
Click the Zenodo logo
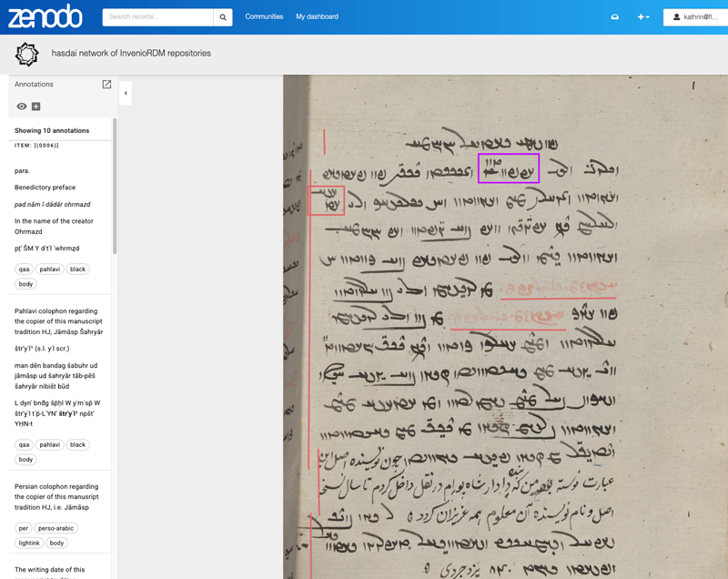click(x=45, y=16)
